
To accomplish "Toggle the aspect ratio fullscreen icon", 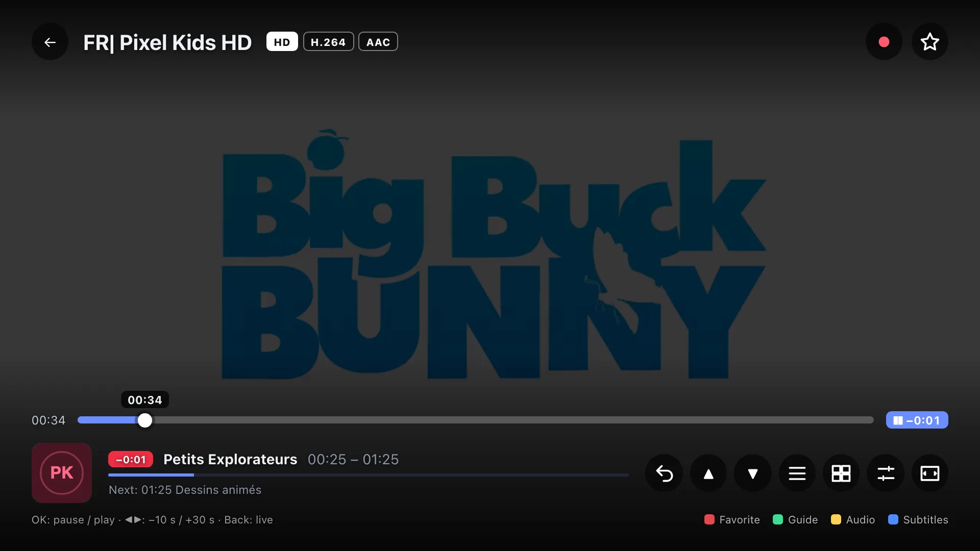I will click(x=930, y=473).
